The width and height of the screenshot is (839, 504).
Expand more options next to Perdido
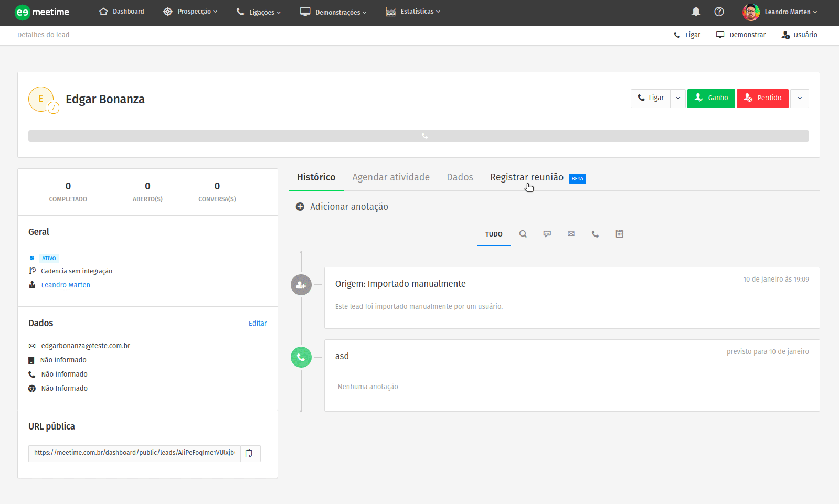tap(799, 98)
